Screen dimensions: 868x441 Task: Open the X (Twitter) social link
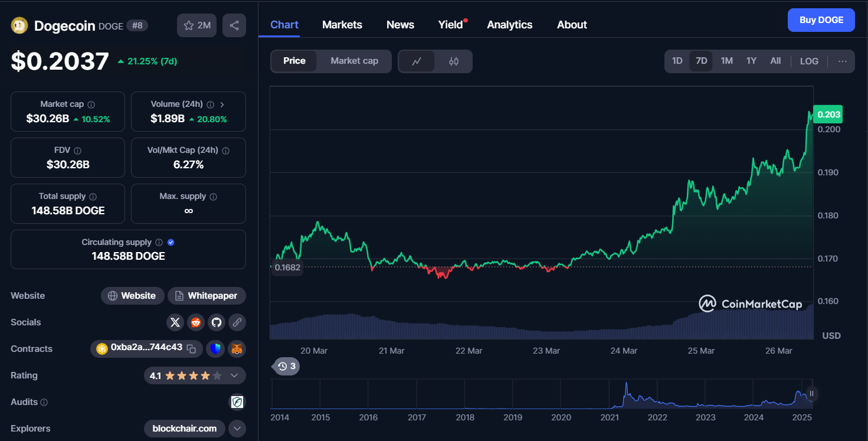coord(175,322)
